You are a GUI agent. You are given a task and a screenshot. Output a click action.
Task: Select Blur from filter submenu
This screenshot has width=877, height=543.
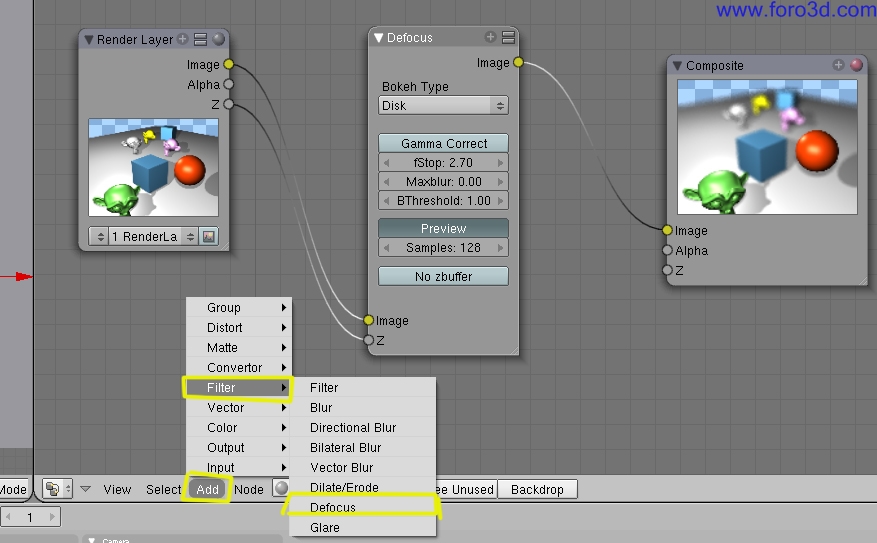click(362, 408)
